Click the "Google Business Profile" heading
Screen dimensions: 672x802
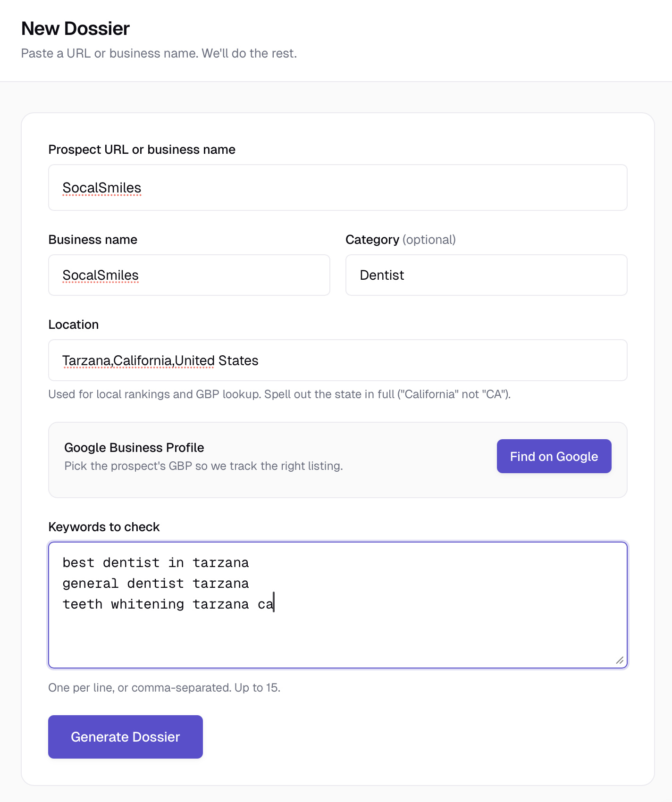(134, 448)
